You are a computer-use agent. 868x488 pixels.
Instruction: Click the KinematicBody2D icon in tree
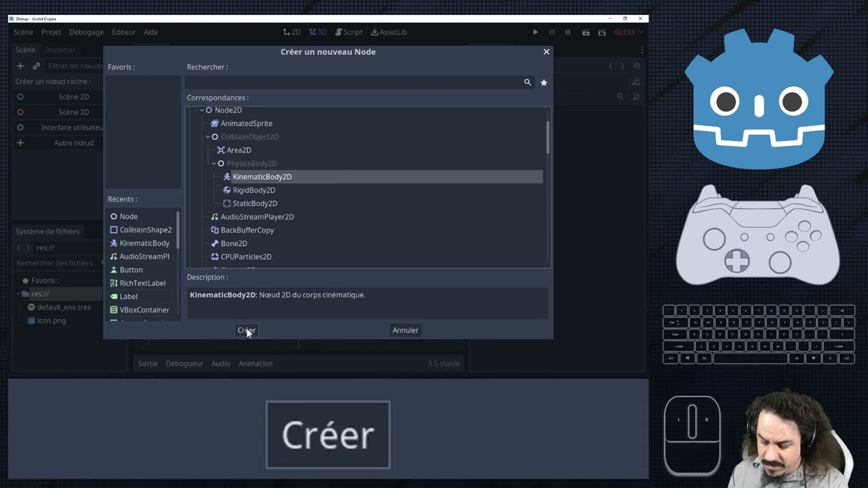pos(226,177)
